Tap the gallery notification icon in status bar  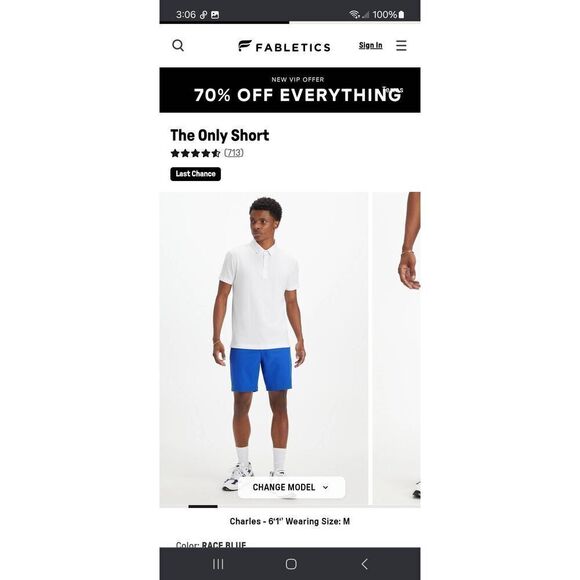point(215,15)
